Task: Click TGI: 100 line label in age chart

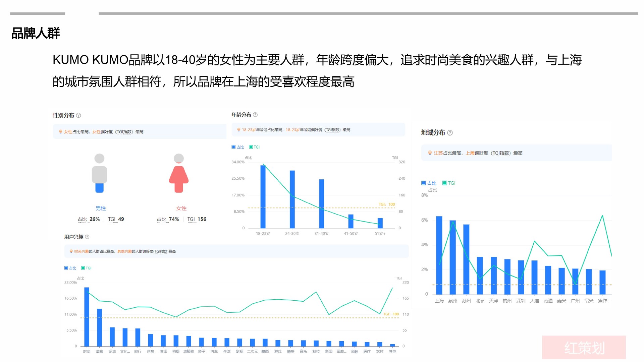Action: pos(387,204)
